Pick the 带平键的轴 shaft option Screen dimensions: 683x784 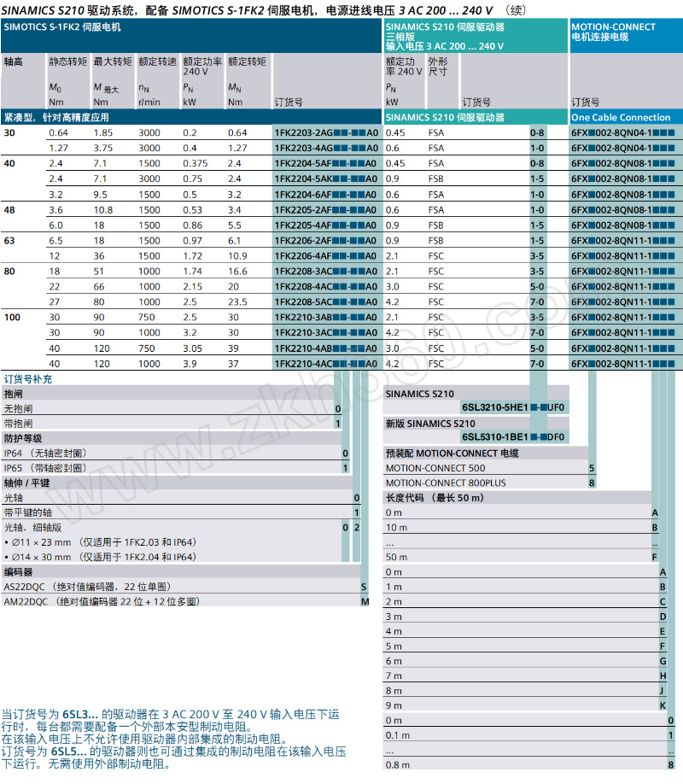pyautogui.click(x=27, y=512)
